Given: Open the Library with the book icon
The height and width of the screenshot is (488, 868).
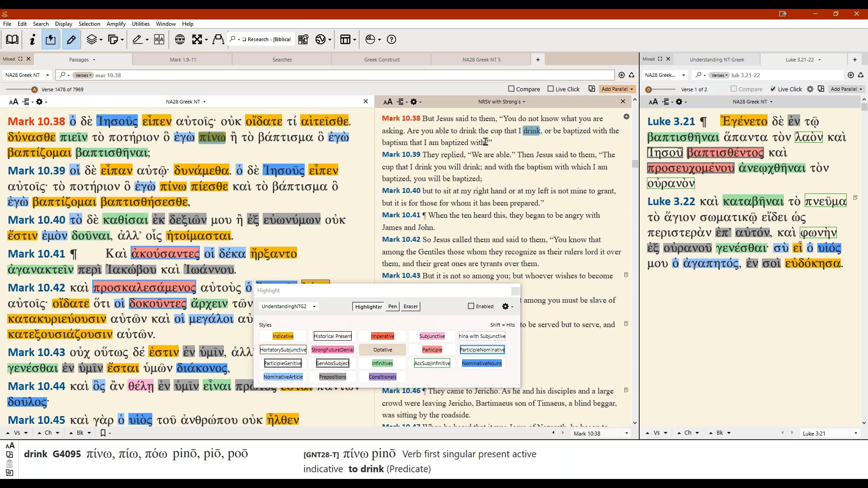Looking at the screenshot, I should (x=12, y=39).
